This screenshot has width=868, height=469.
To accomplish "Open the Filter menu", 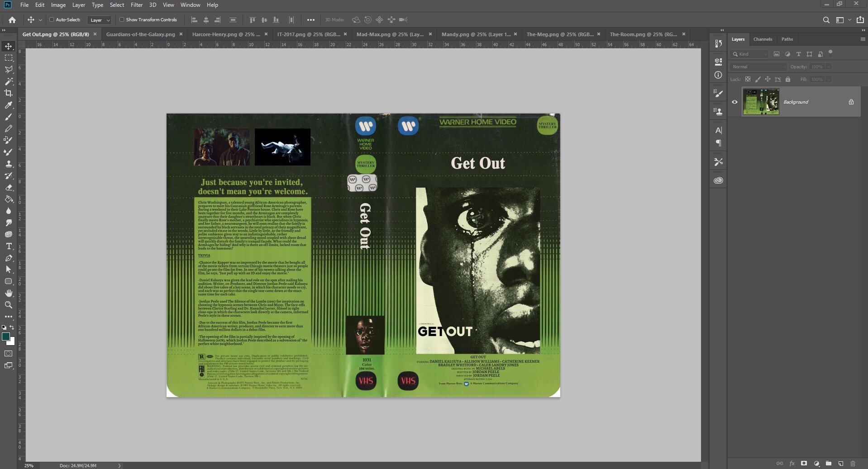I will pos(137,5).
